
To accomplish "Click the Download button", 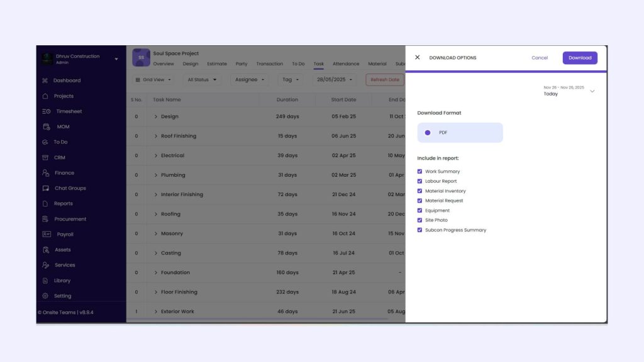I will click(x=579, y=58).
